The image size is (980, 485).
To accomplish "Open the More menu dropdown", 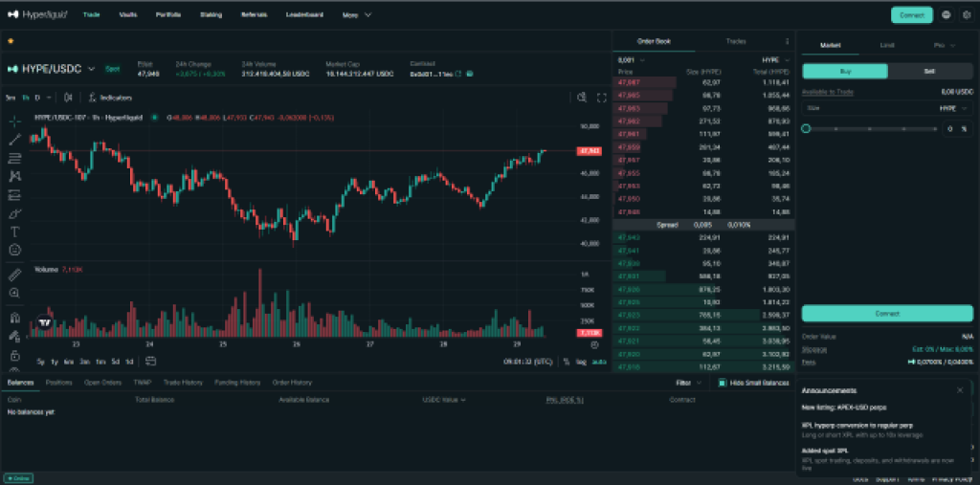I will tap(356, 15).
